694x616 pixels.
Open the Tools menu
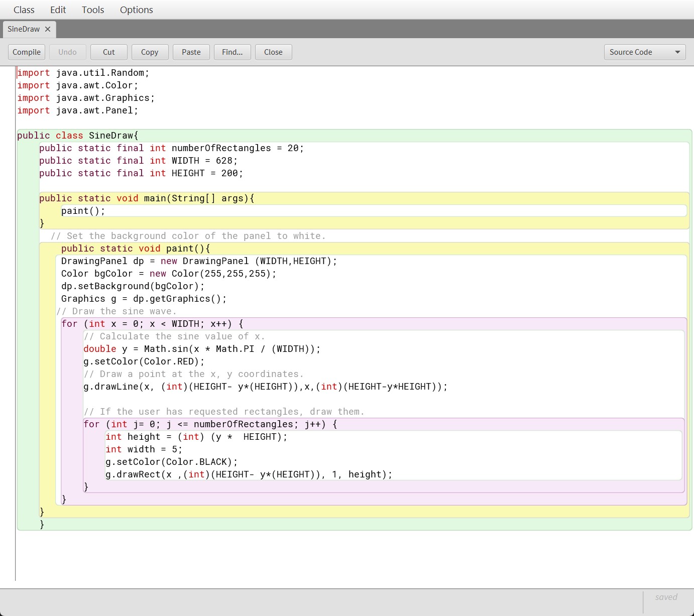93,10
